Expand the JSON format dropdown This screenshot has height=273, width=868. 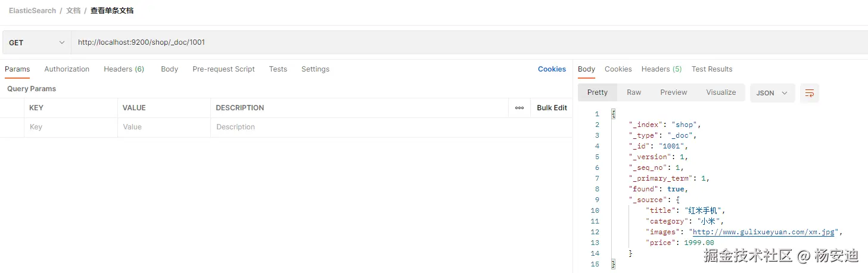pyautogui.click(x=771, y=93)
